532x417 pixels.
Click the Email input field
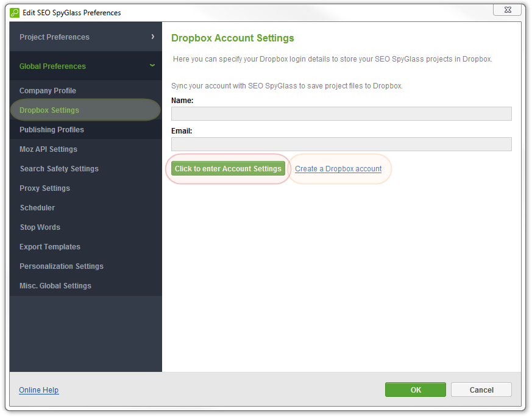click(x=341, y=144)
